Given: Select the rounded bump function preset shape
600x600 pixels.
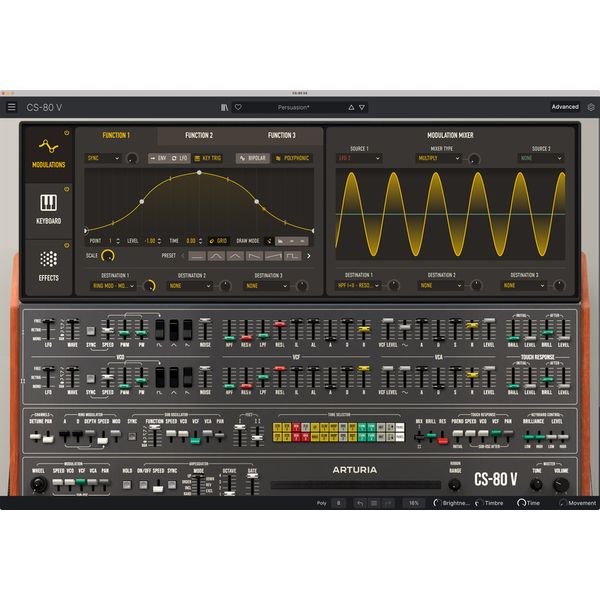Looking at the screenshot, I should 216,256.
